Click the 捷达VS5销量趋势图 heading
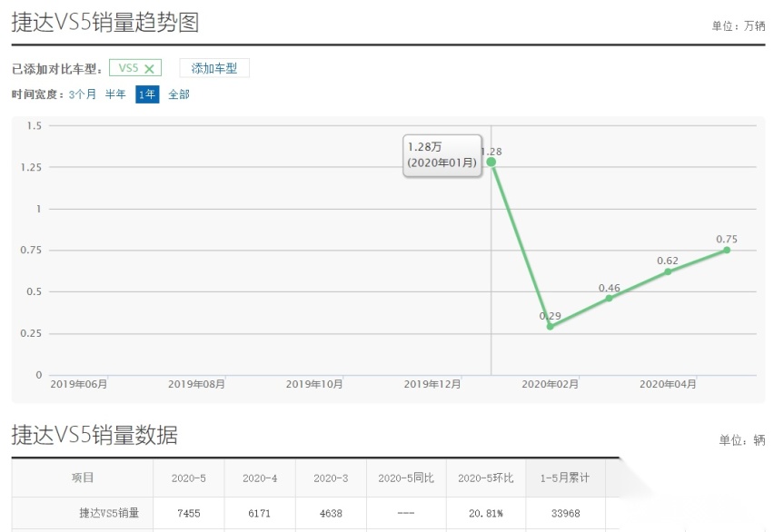Viewport: 774px width, 532px height. [105, 23]
